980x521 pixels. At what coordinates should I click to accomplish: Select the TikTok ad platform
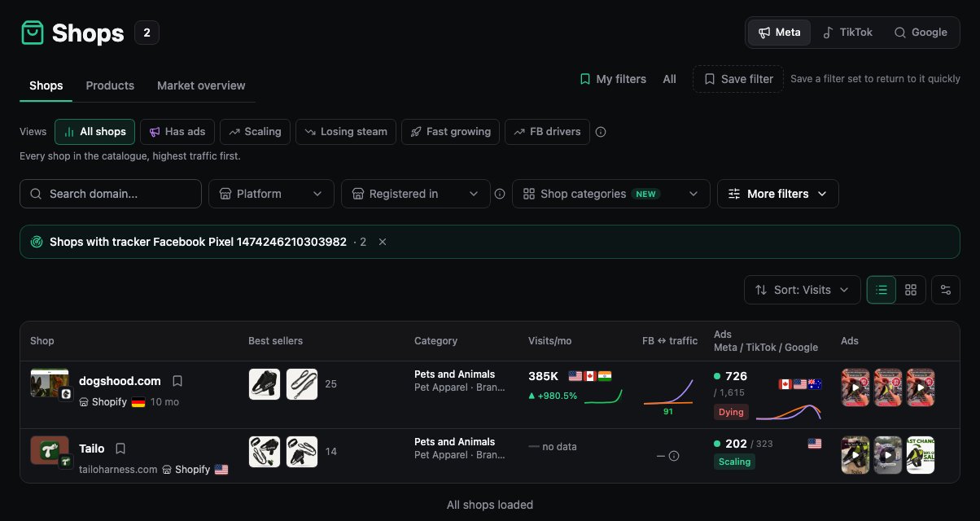pos(847,33)
